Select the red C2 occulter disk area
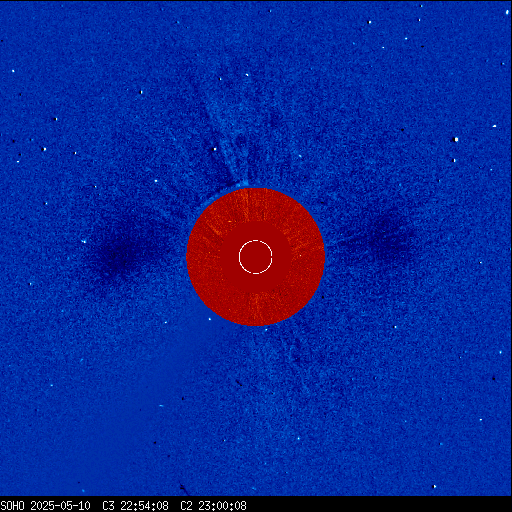512x512 pixels. click(256, 257)
